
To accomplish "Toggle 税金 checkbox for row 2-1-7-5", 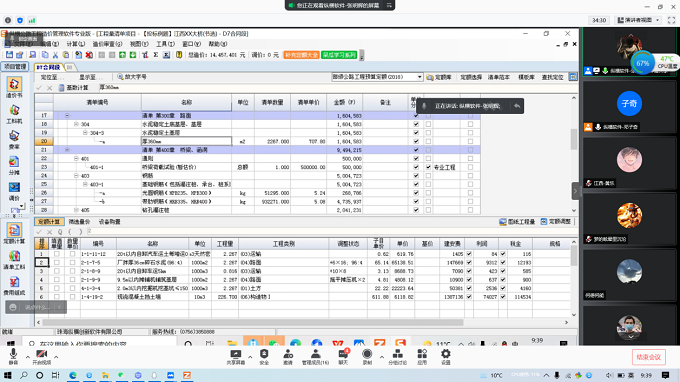I will [x=503, y=262].
